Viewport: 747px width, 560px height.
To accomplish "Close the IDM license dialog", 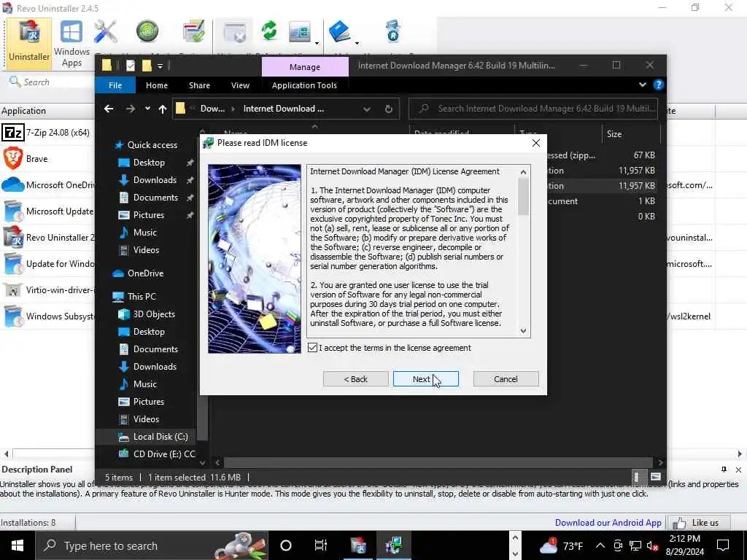I will (536, 143).
